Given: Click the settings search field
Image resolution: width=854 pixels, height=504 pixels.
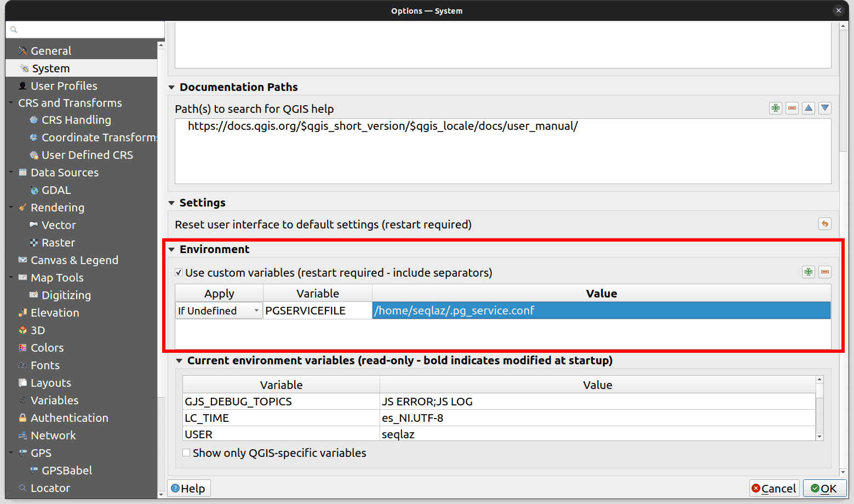Looking at the screenshot, I should (85, 30).
